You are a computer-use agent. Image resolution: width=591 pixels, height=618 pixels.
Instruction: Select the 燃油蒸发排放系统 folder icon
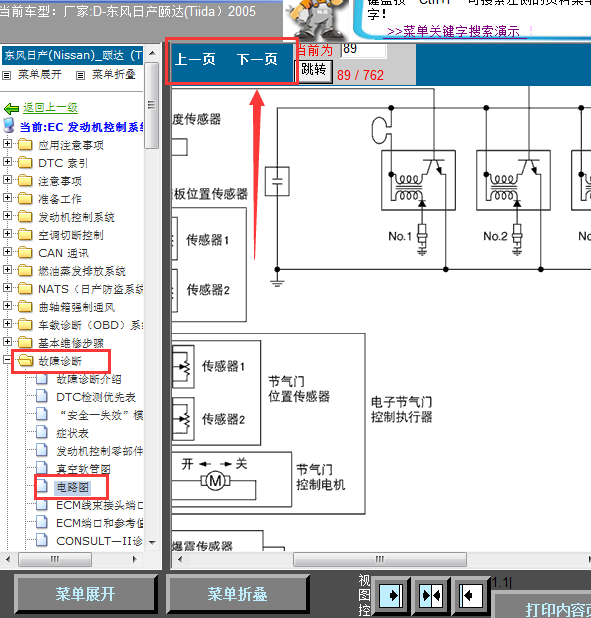point(25,271)
